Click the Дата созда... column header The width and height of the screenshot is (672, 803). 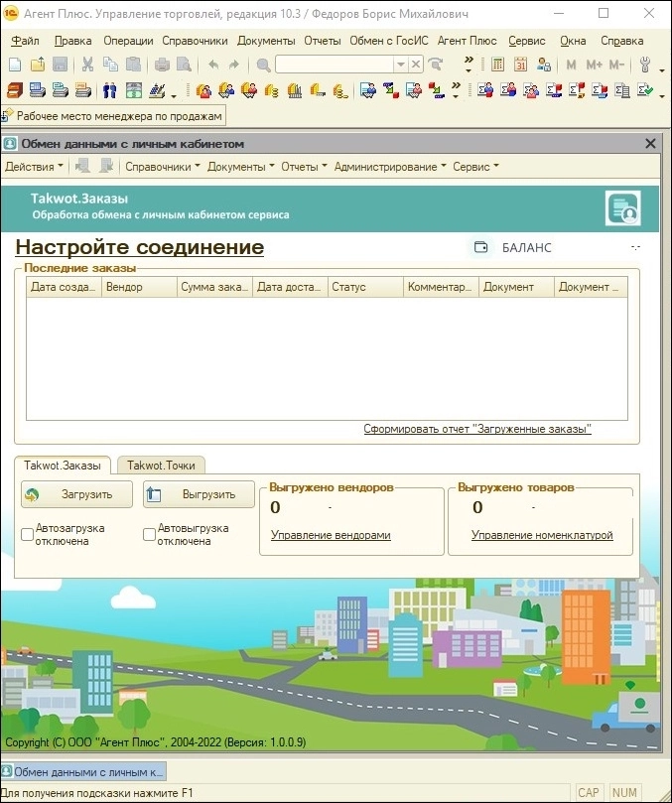pos(65,287)
